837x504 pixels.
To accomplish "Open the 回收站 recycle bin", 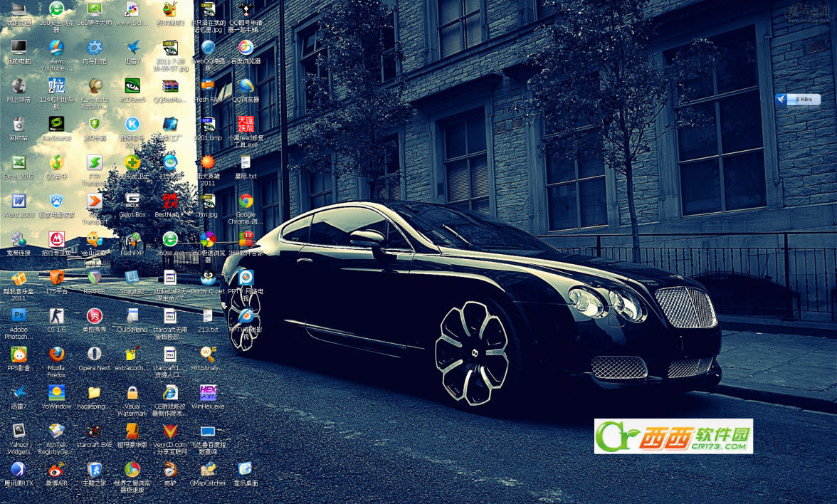I will (19, 125).
